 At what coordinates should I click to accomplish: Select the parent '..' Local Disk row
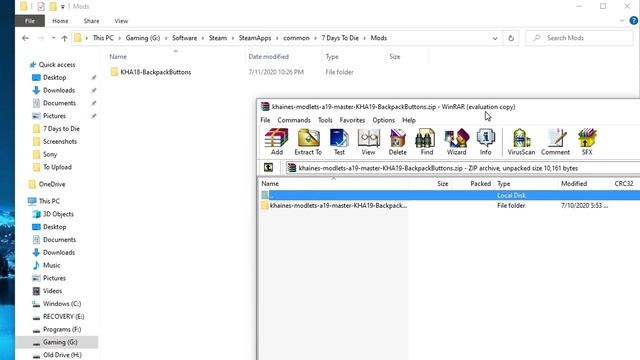coord(449,195)
